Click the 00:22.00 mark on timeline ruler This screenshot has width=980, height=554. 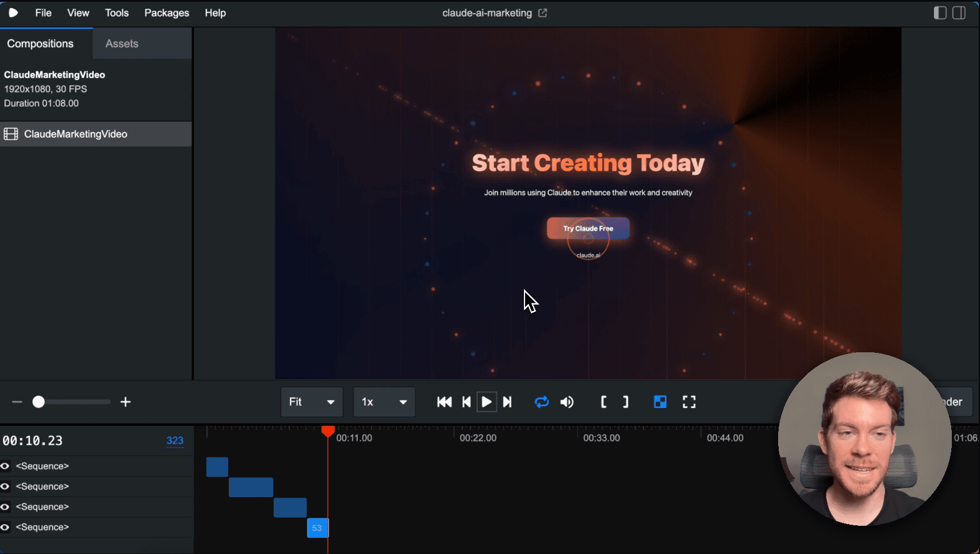(478, 438)
